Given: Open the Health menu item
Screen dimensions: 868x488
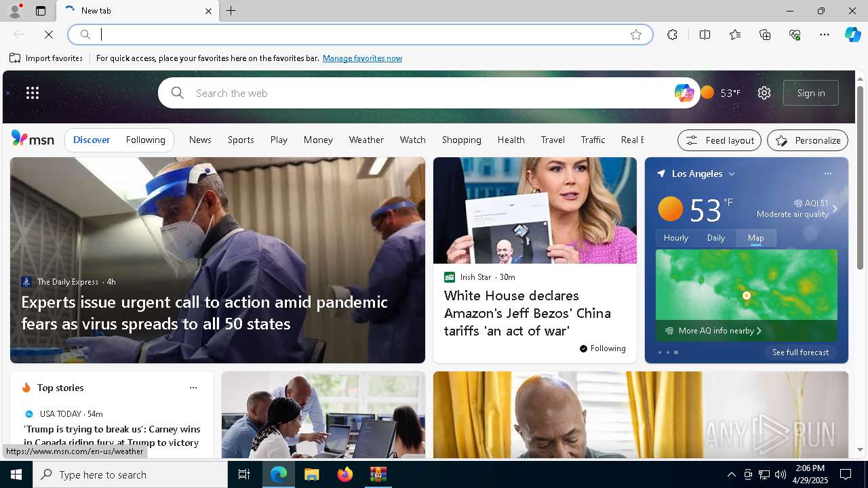Looking at the screenshot, I should point(511,140).
